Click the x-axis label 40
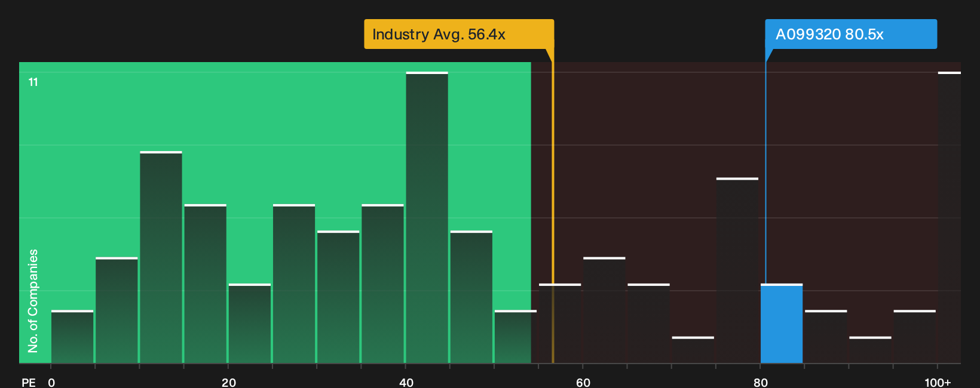The height and width of the screenshot is (388, 980). point(406,382)
